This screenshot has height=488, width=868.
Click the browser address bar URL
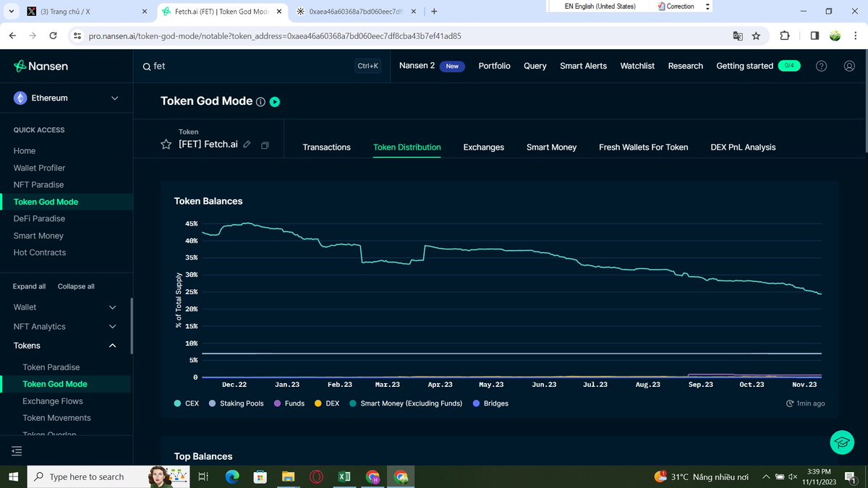275,35
